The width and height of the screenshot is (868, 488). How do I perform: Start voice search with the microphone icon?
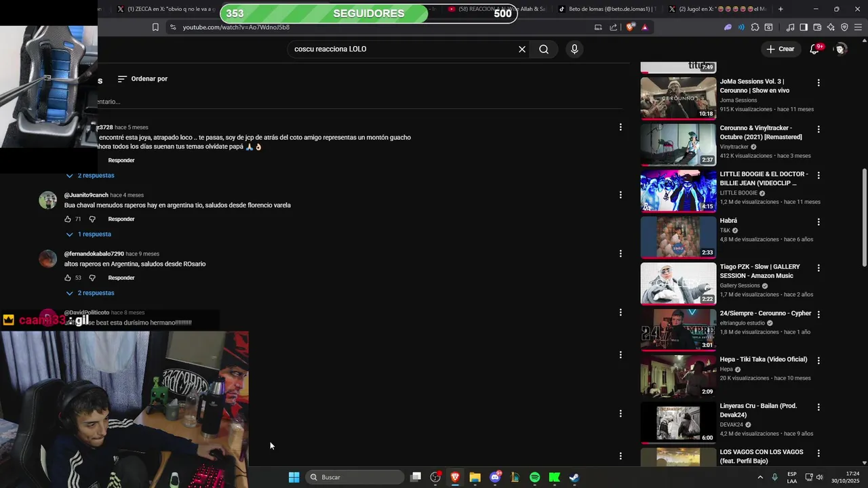click(574, 49)
